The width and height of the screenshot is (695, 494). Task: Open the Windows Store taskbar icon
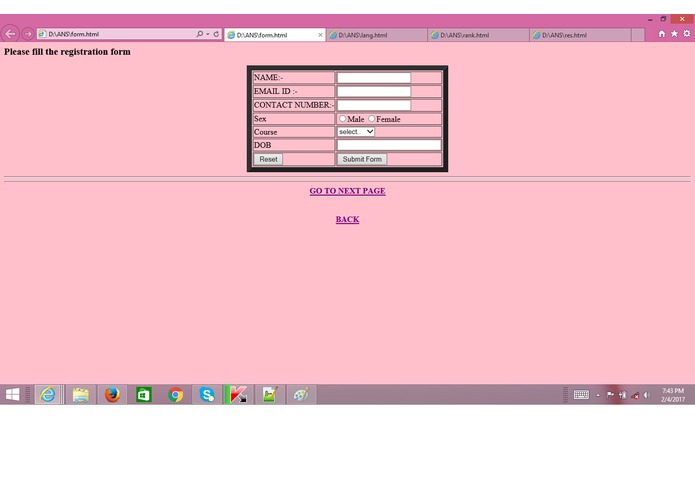(x=144, y=394)
